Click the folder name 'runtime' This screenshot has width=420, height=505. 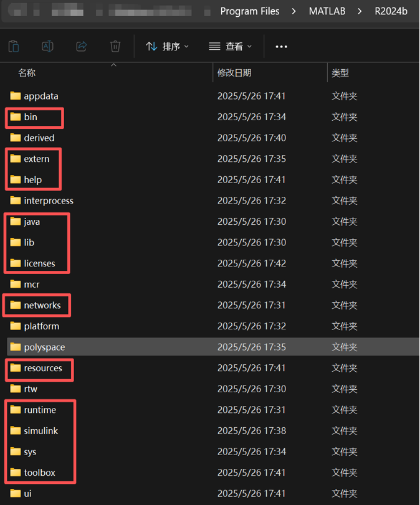pos(40,410)
